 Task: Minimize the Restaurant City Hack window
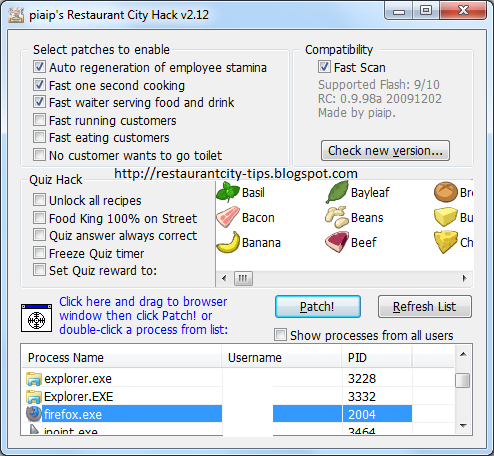[399, 11]
